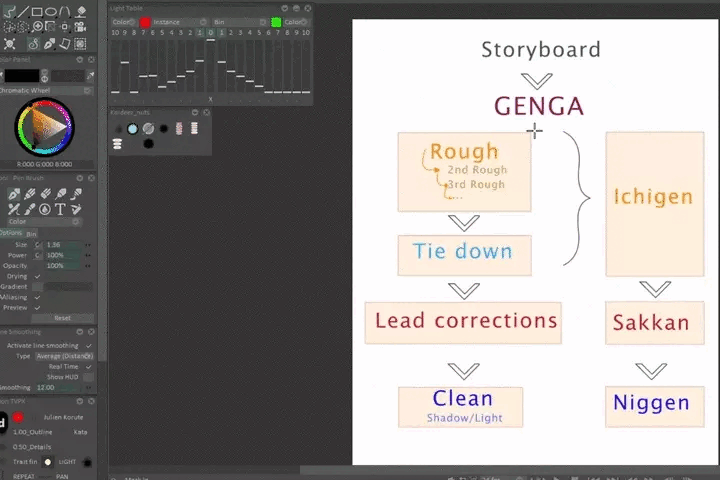Choose the Text tool in brush panel
The image size is (720, 480).
click(60, 209)
